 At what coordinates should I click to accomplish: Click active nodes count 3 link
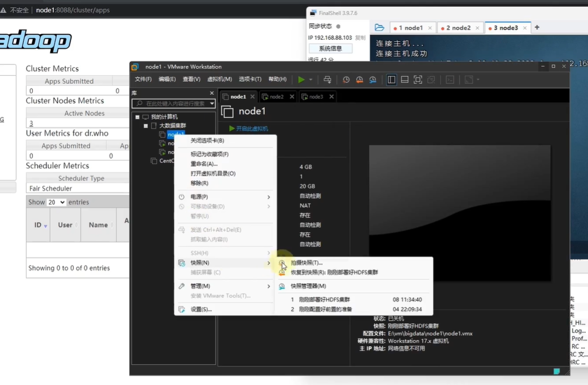click(31, 124)
